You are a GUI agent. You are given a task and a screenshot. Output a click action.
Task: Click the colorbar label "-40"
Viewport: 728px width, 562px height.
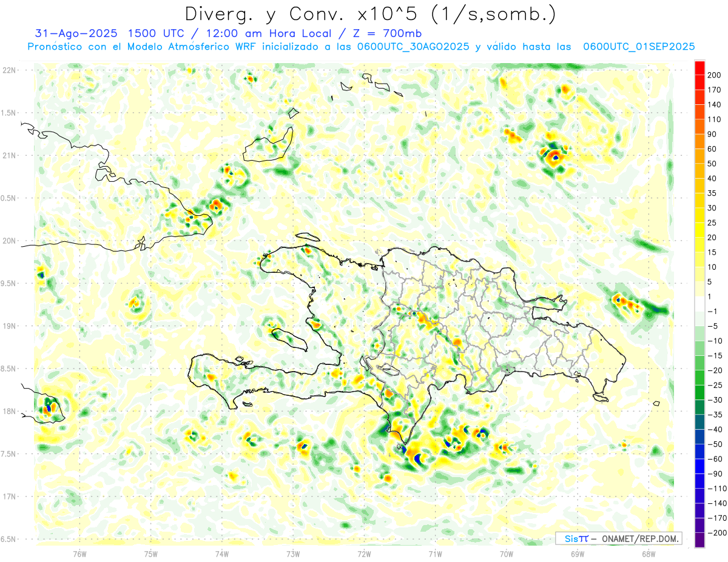pos(716,429)
